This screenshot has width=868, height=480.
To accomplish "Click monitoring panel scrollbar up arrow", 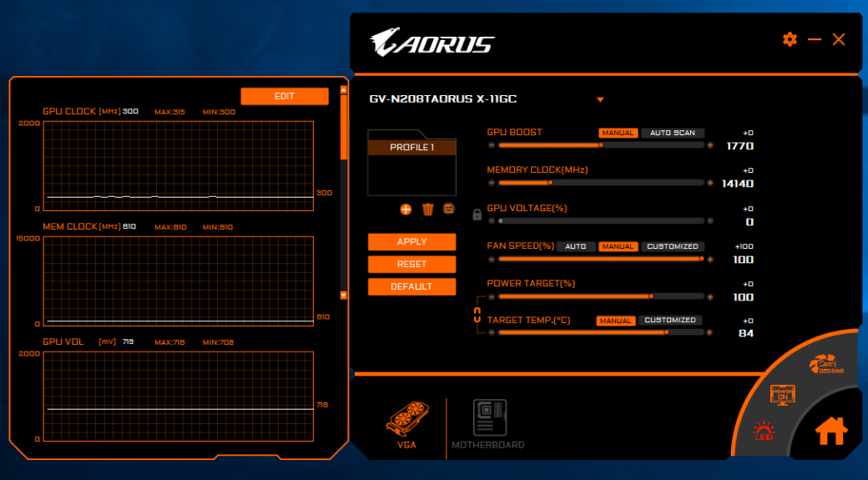I will [x=343, y=89].
